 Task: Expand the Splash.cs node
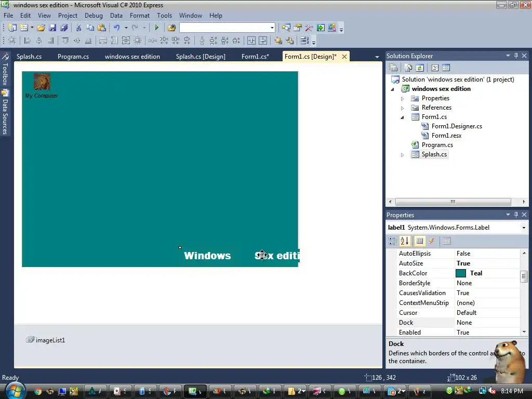403,155
